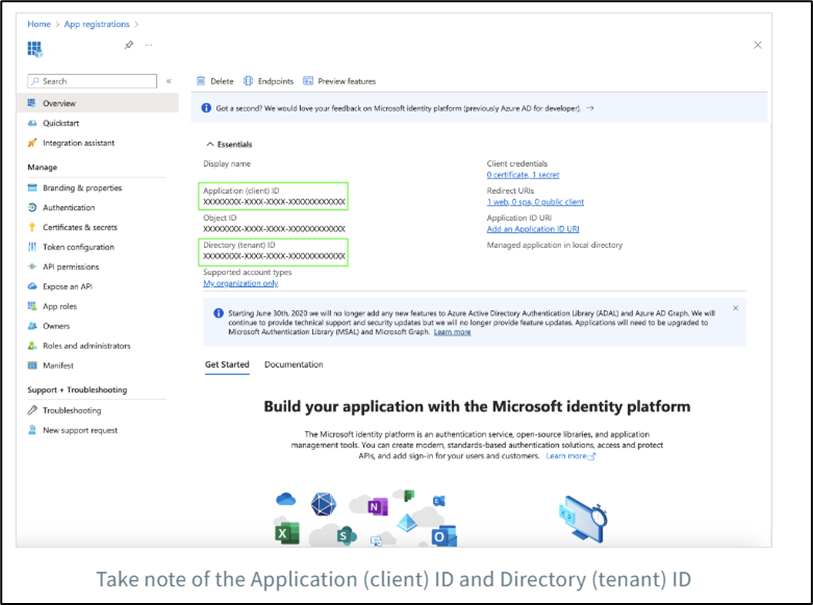Click the Excel icon in illustration
This screenshot has height=605, width=813.
point(287,533)
